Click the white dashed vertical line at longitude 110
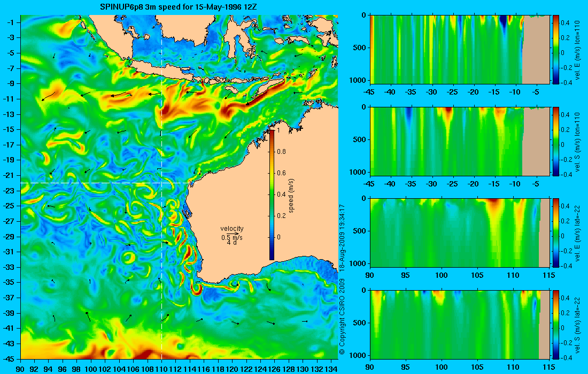This screenshot has width=588, height=374. click(x=161, y=187)
